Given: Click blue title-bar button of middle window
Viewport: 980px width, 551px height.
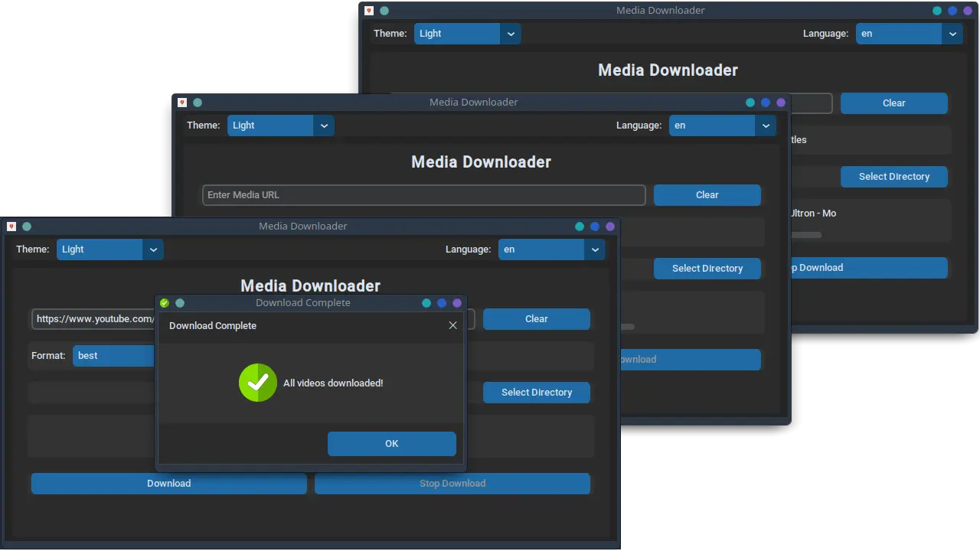Looking at the screenshot, I should tap(766, 103).
